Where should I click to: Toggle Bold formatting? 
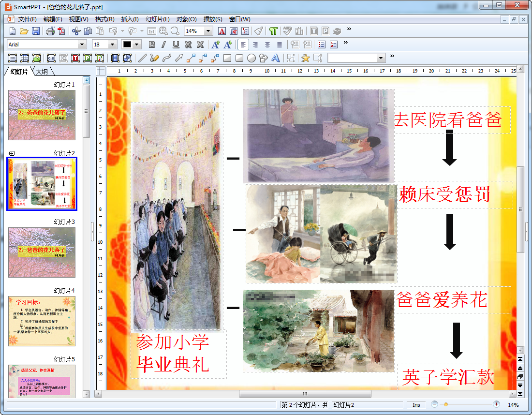click(152, 44)
